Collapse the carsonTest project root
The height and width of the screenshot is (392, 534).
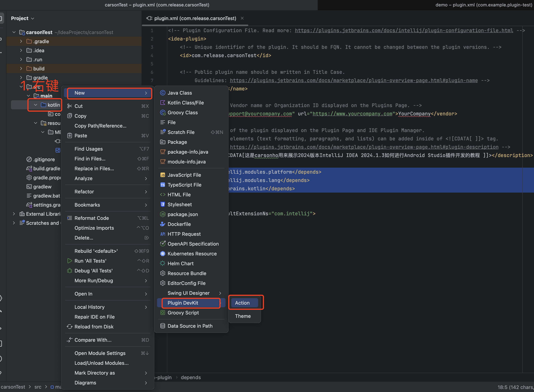pos(14,32)
